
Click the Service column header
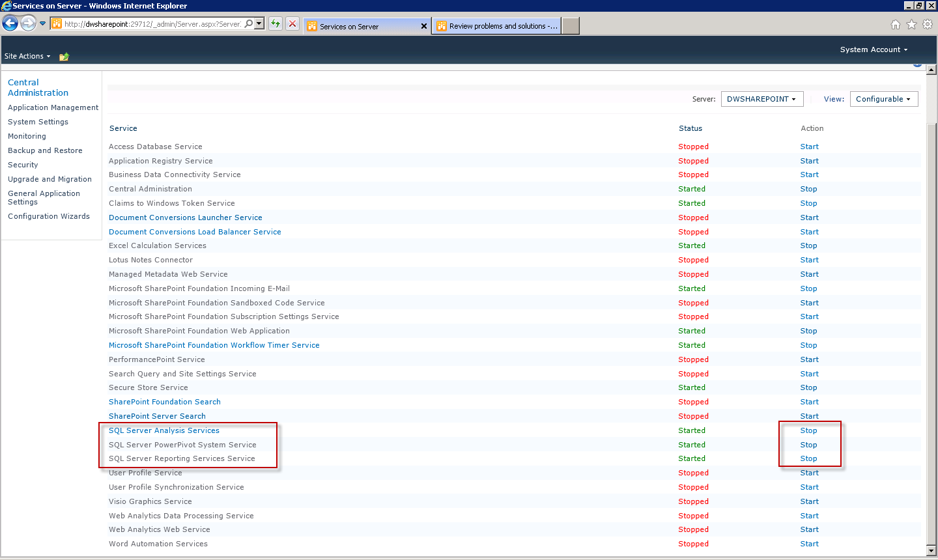click(x=123, y=128)
